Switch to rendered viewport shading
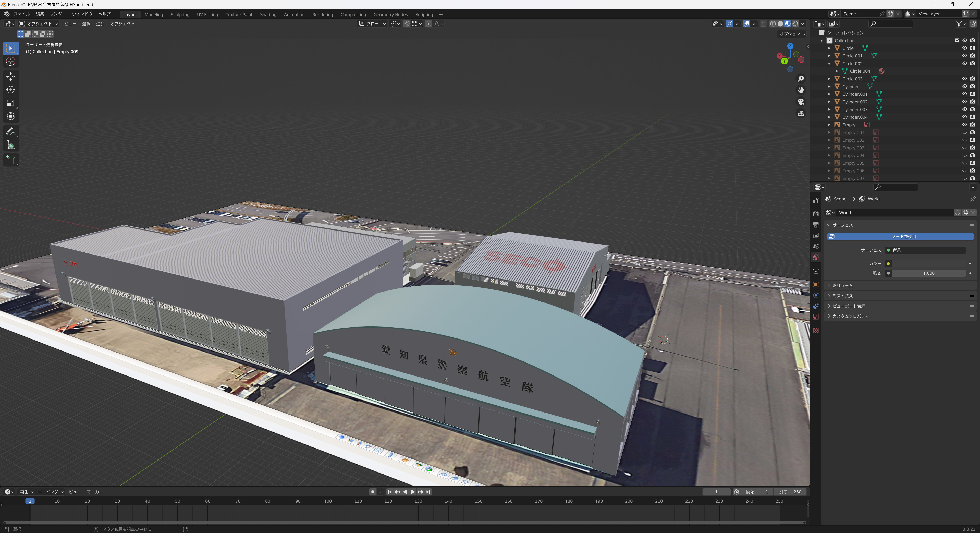 (795, 23)
